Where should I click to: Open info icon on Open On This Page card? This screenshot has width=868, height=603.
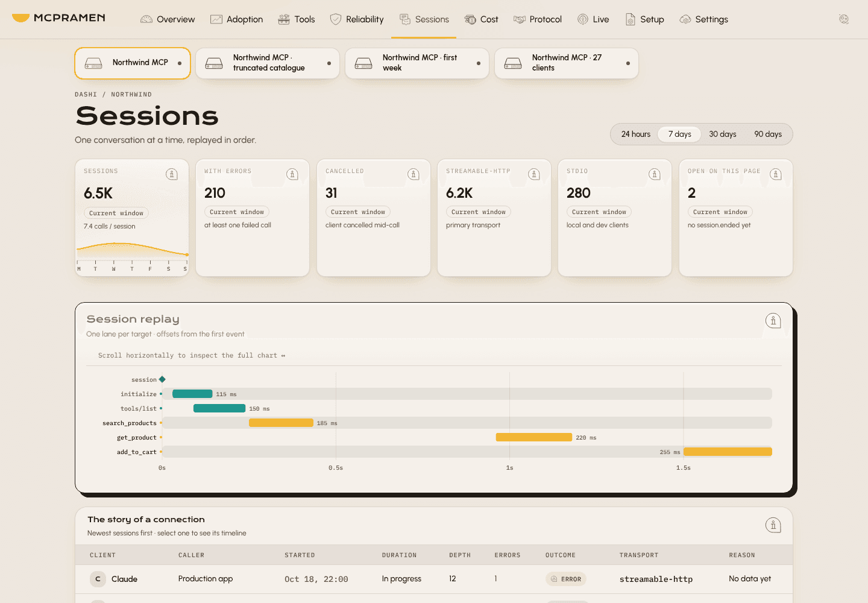776,174
